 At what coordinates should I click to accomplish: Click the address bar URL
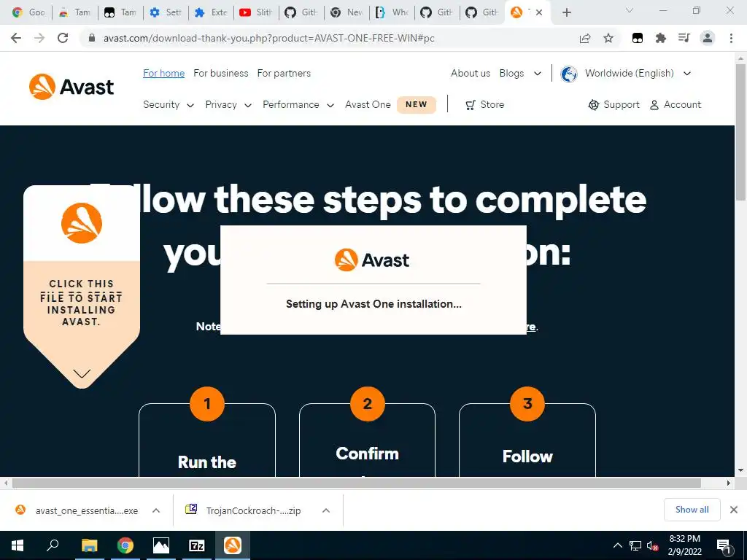pos(268,38)
